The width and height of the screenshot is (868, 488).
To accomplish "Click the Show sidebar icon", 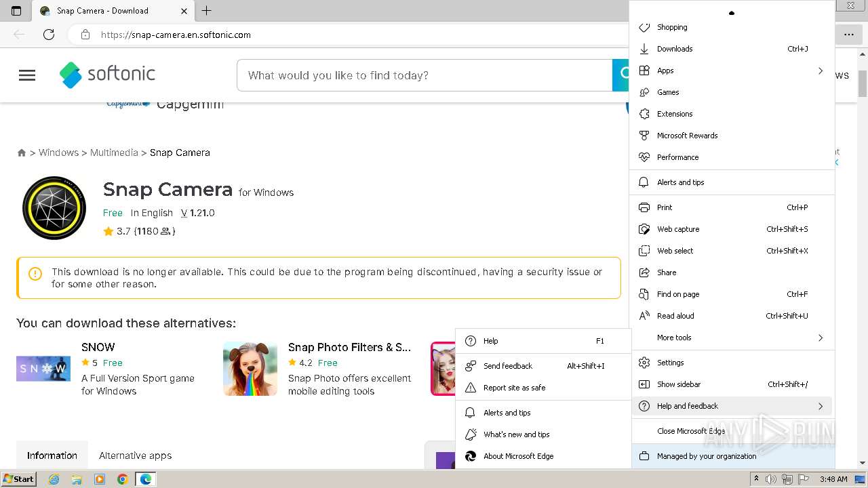I will [x=644, y=384].
